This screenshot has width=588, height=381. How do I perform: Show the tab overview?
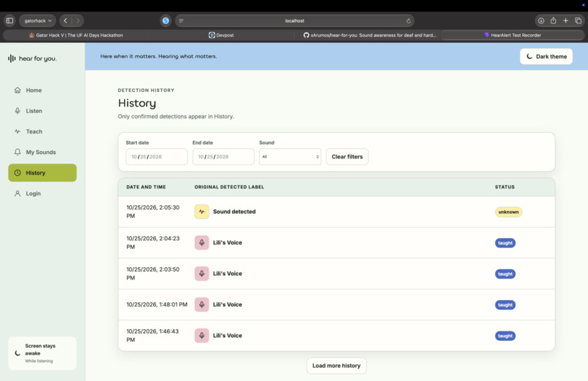[579, 20]
